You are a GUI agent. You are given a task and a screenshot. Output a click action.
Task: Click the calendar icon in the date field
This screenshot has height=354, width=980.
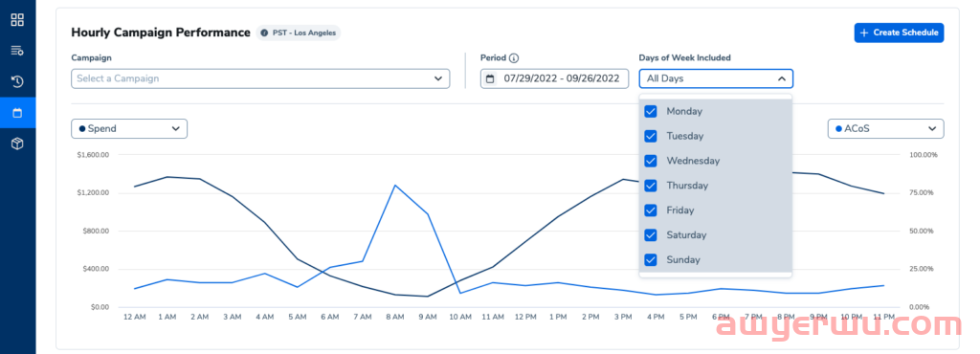[x=490, y=78]
